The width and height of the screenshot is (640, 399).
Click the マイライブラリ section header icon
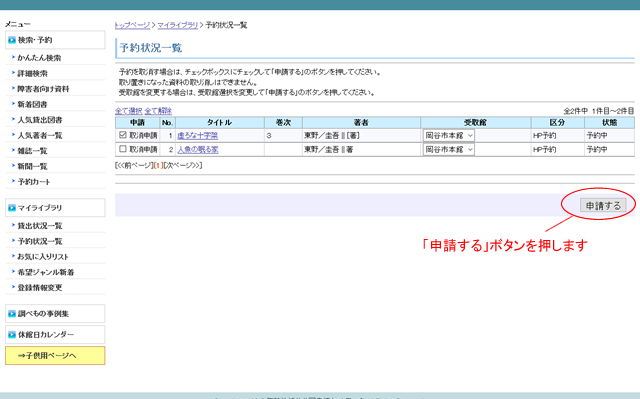pos(12,208)
